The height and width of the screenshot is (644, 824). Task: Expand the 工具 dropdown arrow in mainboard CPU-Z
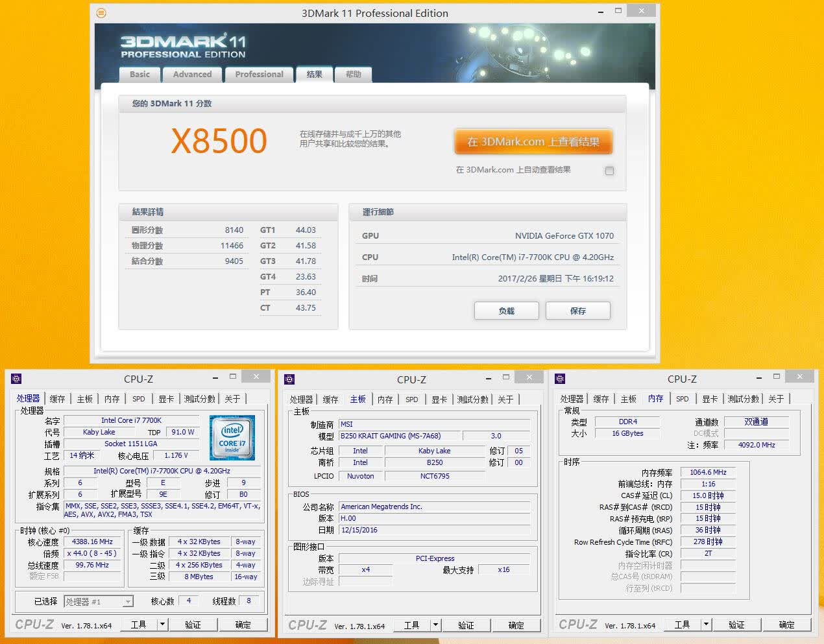[436, 625]
